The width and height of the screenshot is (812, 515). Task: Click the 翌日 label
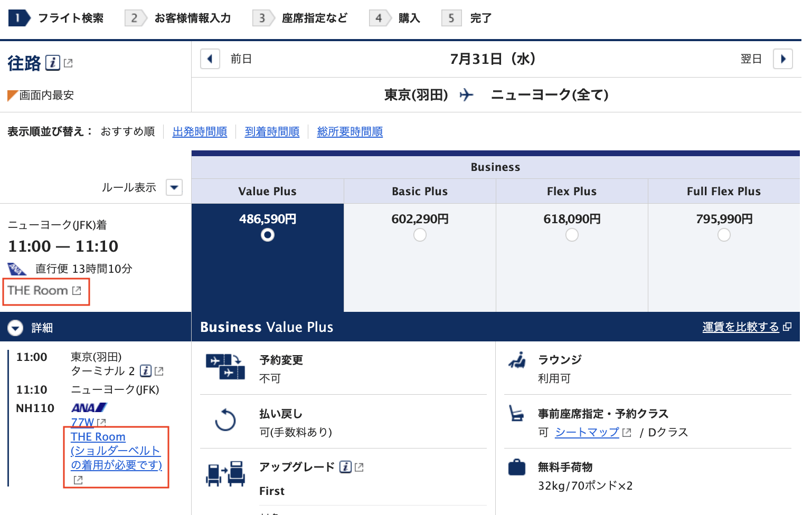tap(751, 59)
